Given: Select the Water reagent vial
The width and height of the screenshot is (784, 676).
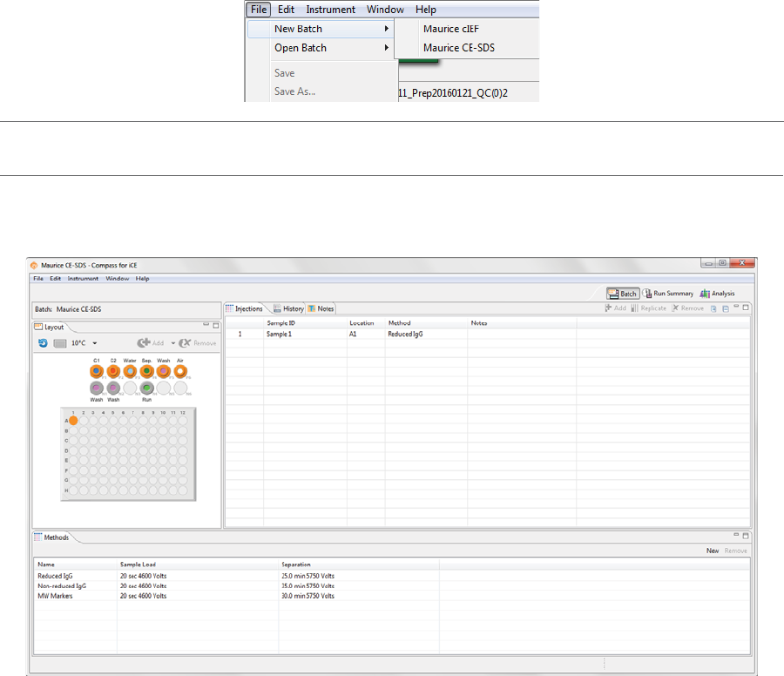Looking at the screenshot, I should click(x=130, y=371).
